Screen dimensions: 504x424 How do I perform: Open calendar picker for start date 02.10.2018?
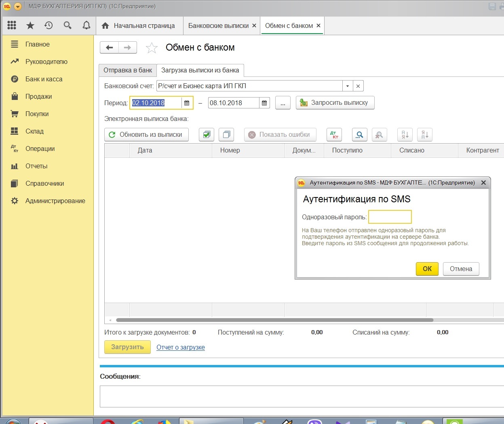pyautogui.click(x=187, y=103)
